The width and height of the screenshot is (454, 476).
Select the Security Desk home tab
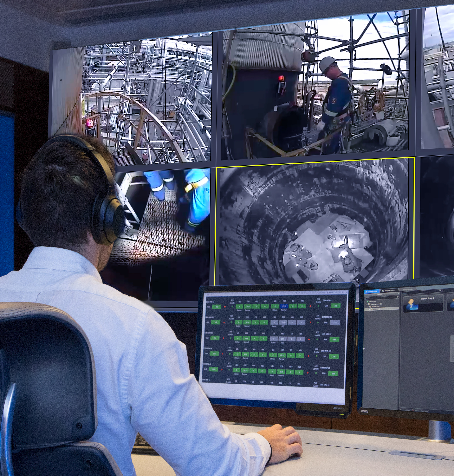[x=372, y=292]
